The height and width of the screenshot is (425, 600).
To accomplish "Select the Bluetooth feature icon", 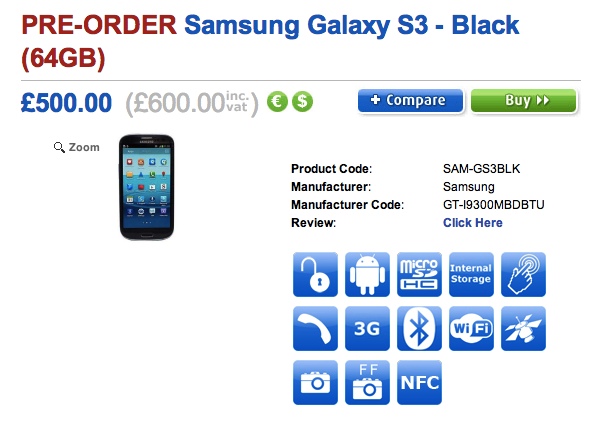I will (x=419, y=328).
